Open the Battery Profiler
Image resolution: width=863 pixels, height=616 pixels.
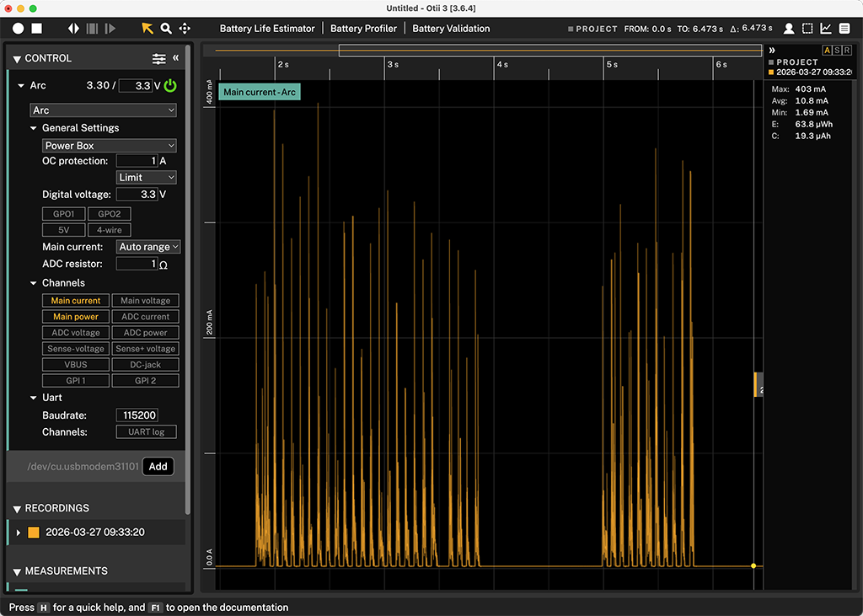pyautogui.click(x=363, y=28)
